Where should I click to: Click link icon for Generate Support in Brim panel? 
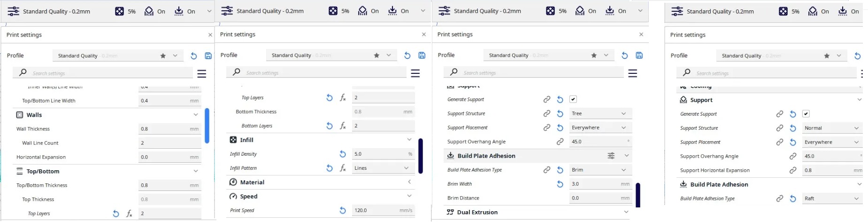coord(547,99)
